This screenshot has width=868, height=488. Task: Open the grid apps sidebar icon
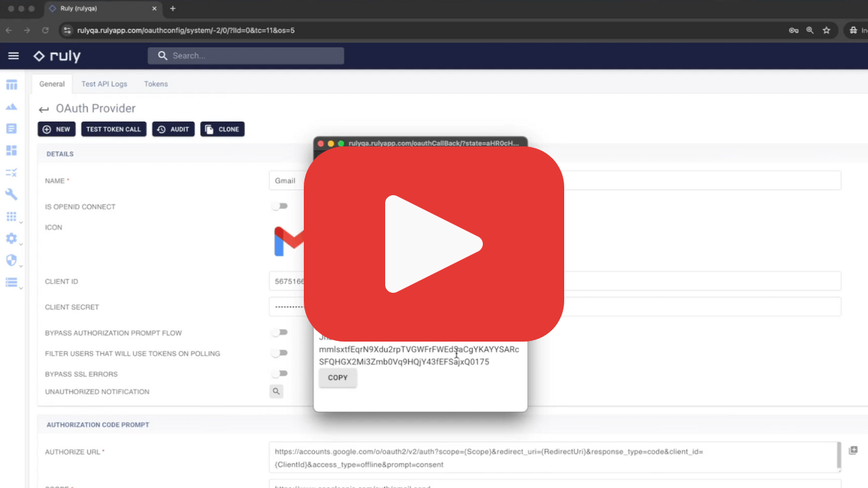click(x=11, y=217)
